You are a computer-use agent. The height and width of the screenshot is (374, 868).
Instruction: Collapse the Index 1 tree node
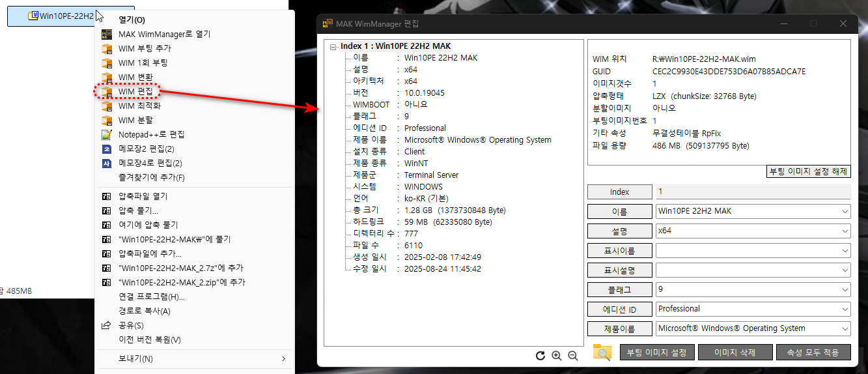point(333,46)
